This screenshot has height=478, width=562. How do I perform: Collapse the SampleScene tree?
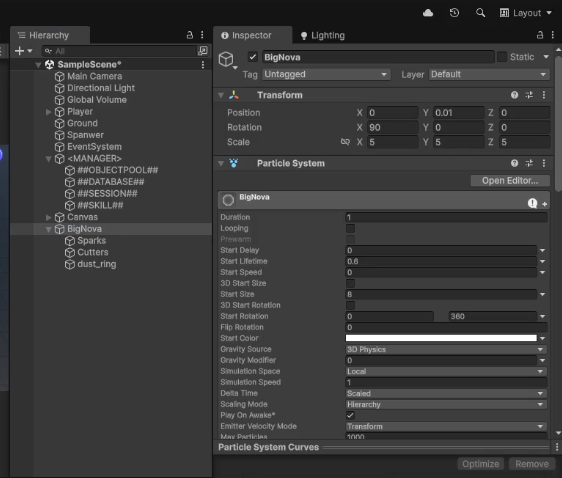38,65
